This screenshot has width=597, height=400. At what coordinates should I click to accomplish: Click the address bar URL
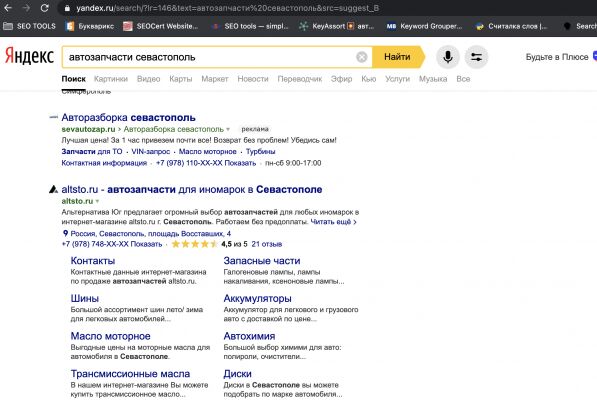pos(227,8)
